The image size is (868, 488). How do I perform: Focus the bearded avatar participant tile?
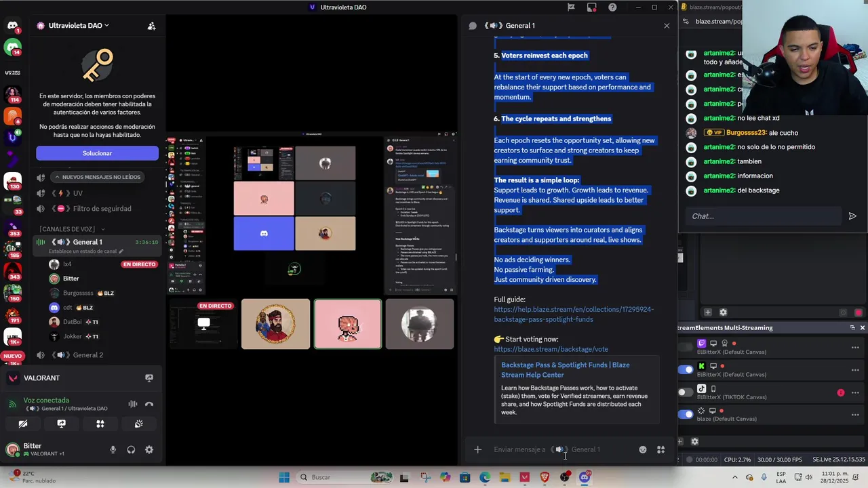(x=275, y=324)
